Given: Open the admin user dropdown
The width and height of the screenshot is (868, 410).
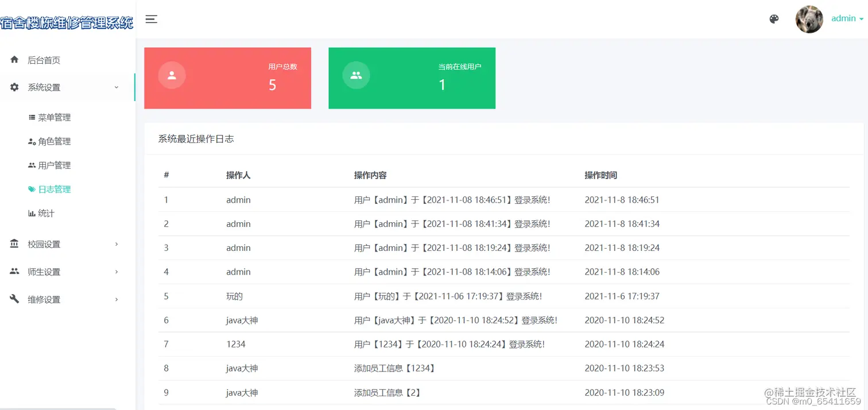Looking at the screenshot, I should (x=847, y=18).
